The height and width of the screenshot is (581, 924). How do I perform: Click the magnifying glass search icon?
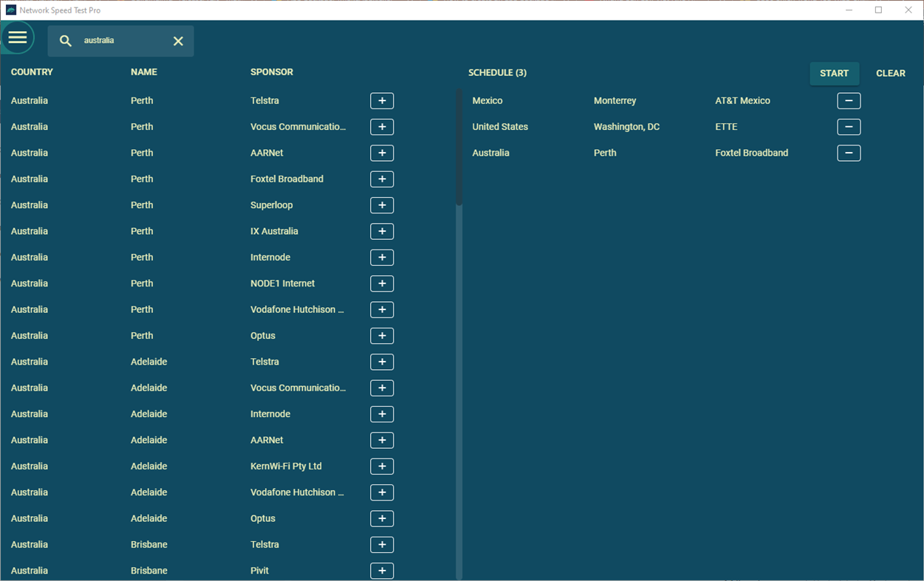[x=65, y=41]
